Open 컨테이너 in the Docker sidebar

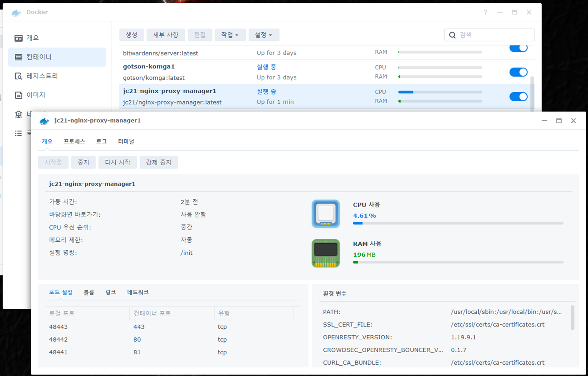coord(57,57)
